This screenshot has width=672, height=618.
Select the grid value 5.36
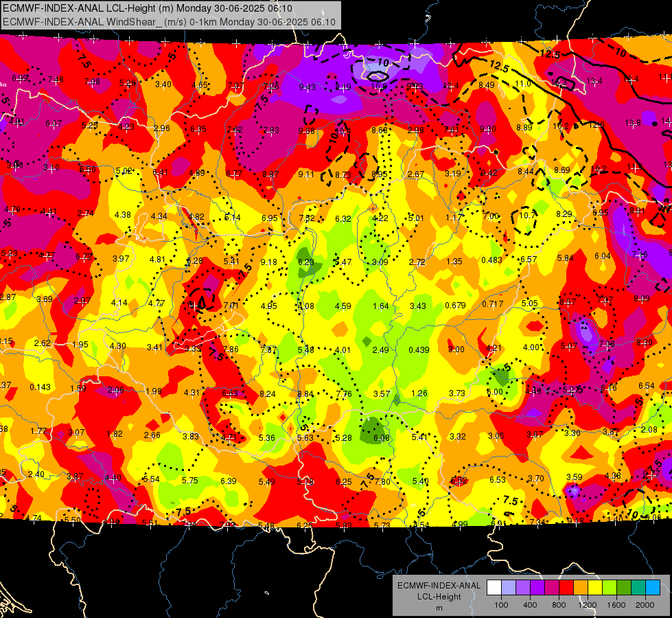[266, 438]
